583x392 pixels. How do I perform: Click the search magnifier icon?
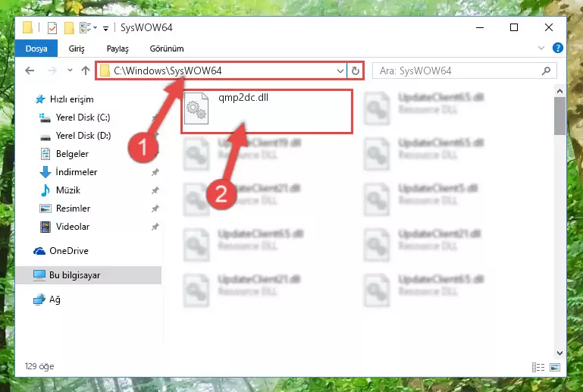[546, 71]
